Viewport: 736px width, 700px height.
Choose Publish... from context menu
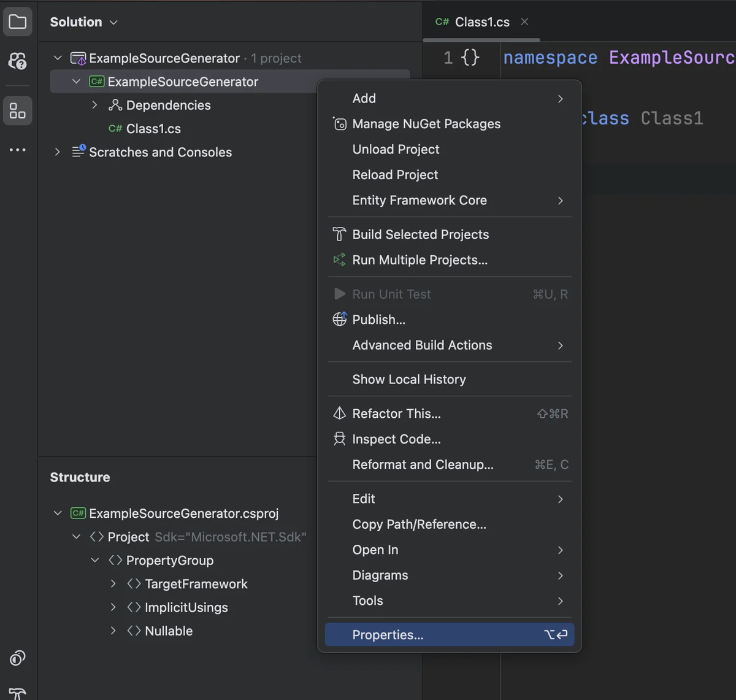450,320
